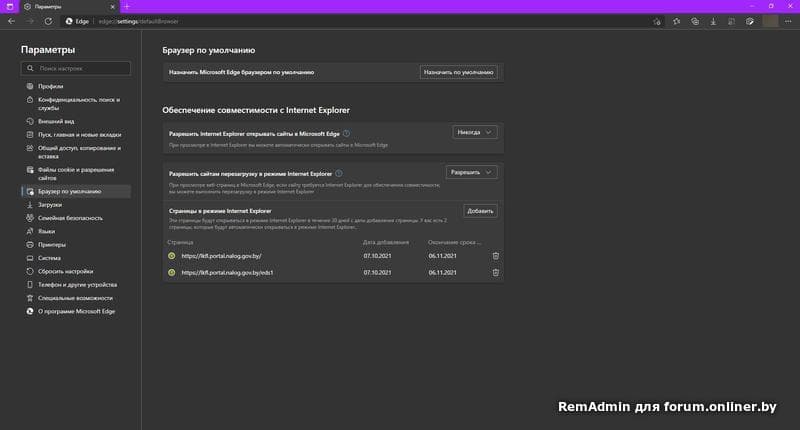The image size is (800, 430).
Task: Click the help icon beside Internet Explorer open-sites setting
Action: [346, 133]
